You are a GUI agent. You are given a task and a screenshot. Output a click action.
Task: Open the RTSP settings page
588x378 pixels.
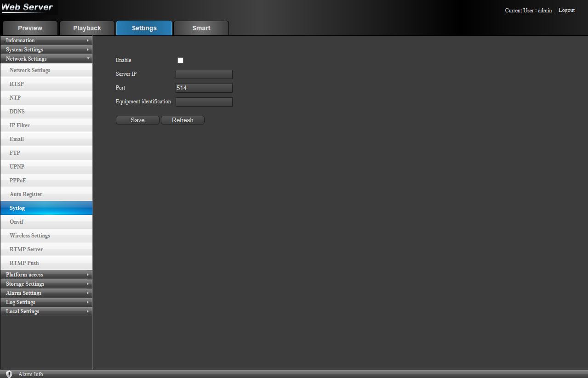(17, 84)
